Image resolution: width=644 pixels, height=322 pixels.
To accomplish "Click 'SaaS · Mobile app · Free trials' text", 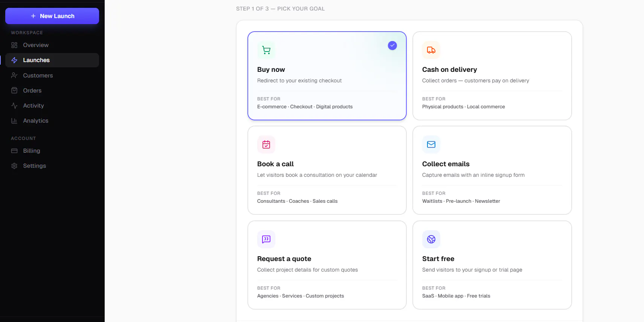I will pyautogui.click(x=456, y=296).
